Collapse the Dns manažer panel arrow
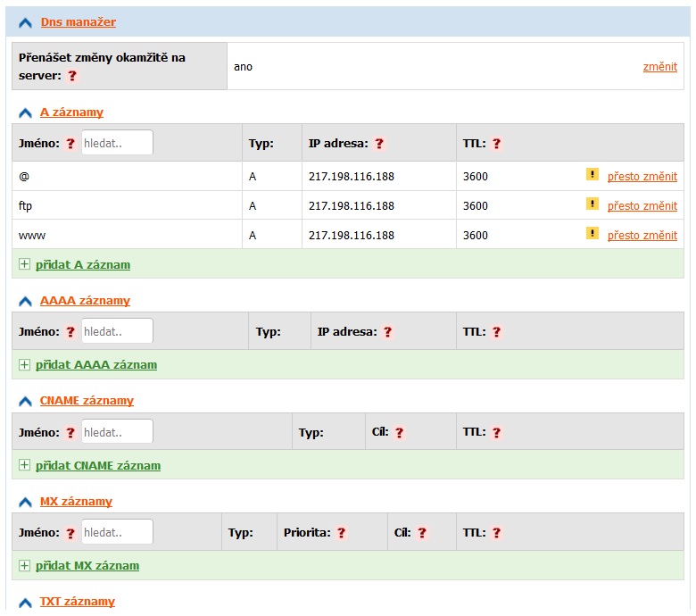Image resolution: width=696 pixels, height=616 pixels. click(25, 22)
